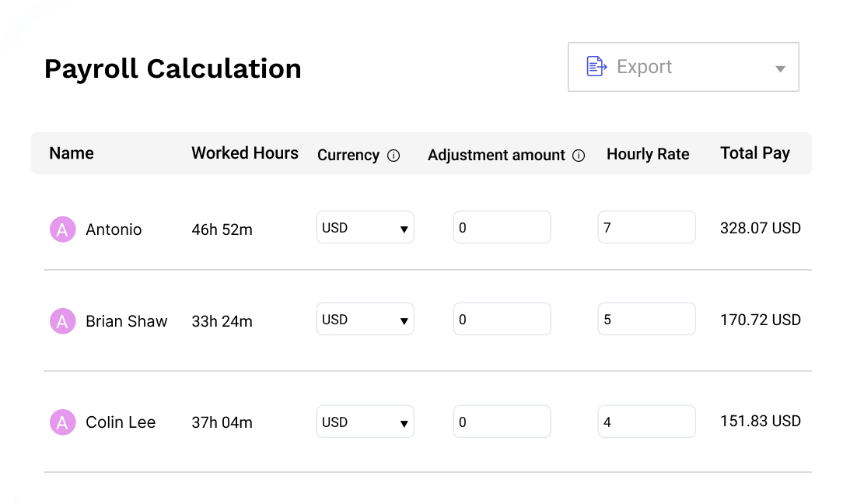Click the Payroll Calculation heading
Screen dimensions: 843x504
tap(173, 68)
